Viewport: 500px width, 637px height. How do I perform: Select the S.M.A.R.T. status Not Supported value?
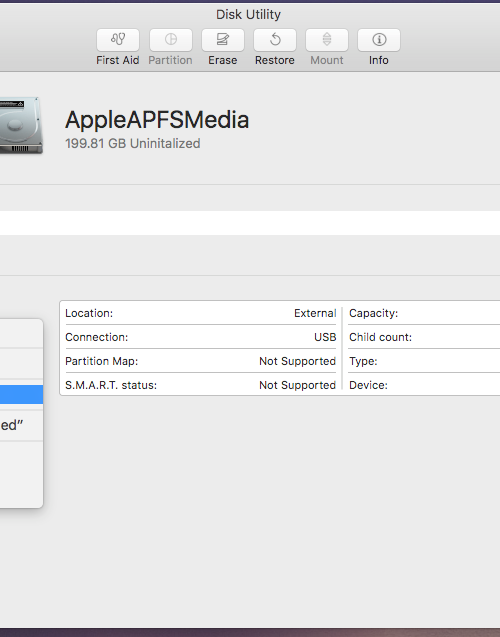click(297, 385)
